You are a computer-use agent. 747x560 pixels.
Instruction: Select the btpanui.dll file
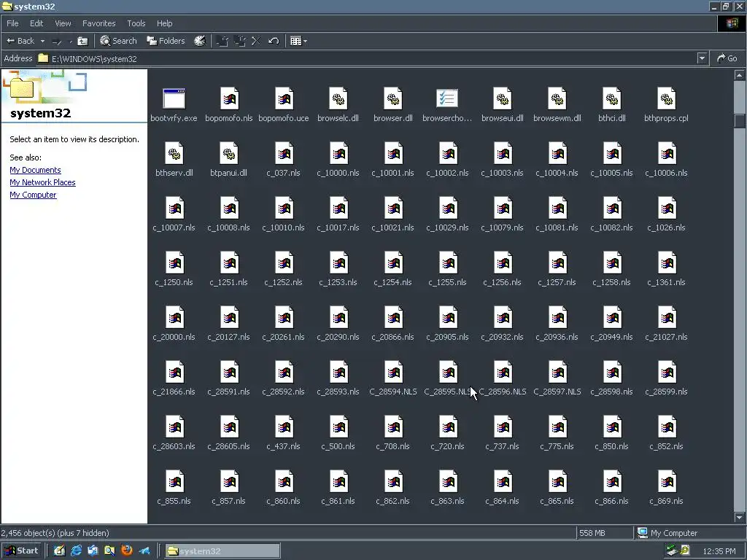pos(228,160)
